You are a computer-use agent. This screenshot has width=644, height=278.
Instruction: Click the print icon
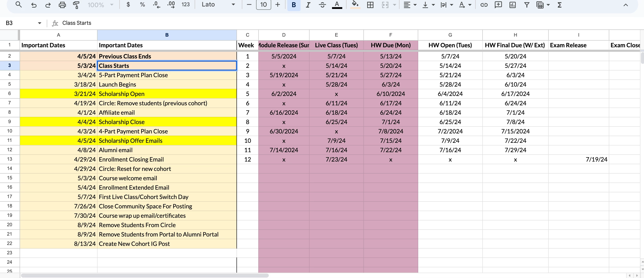(x=62, y=5)
